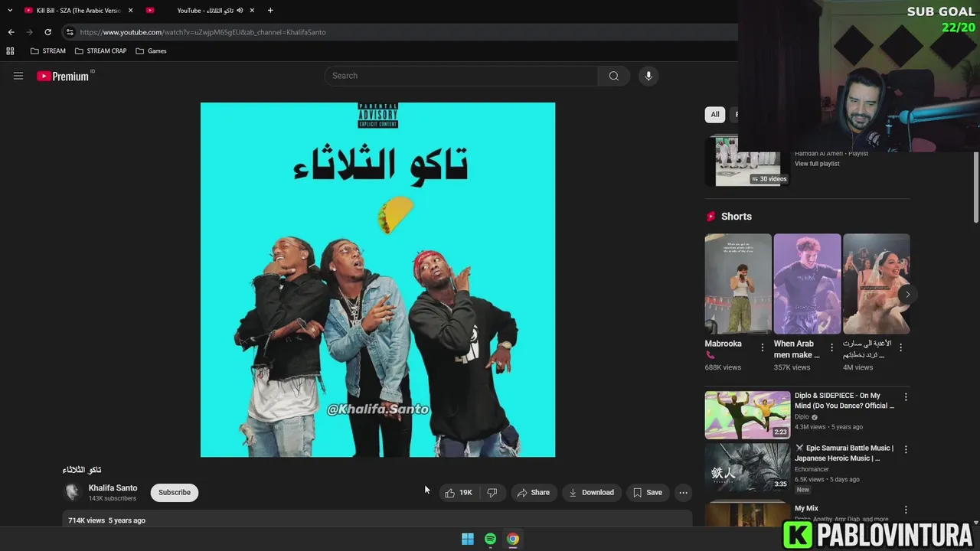Open the apps grid in bookmarks bar

click(x=10, y=51)
